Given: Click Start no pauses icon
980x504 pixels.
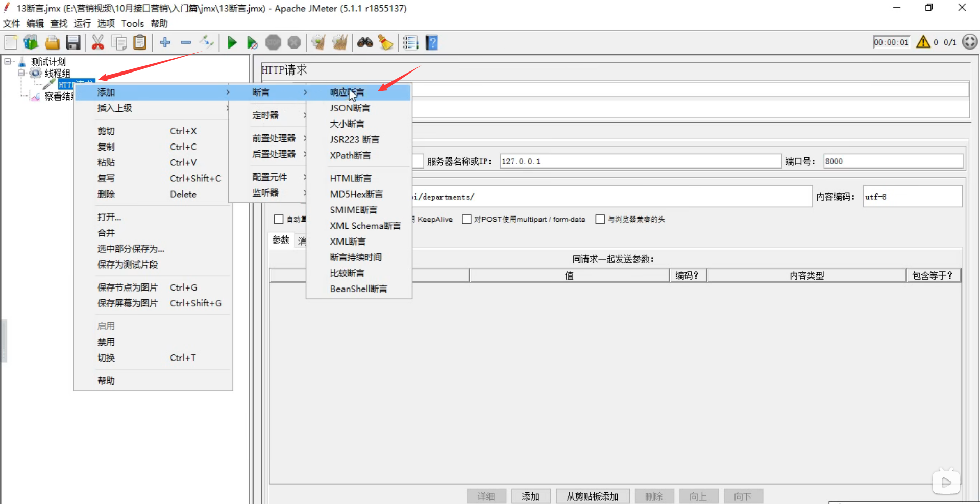Looking at the screenshot, I should 252,42.
